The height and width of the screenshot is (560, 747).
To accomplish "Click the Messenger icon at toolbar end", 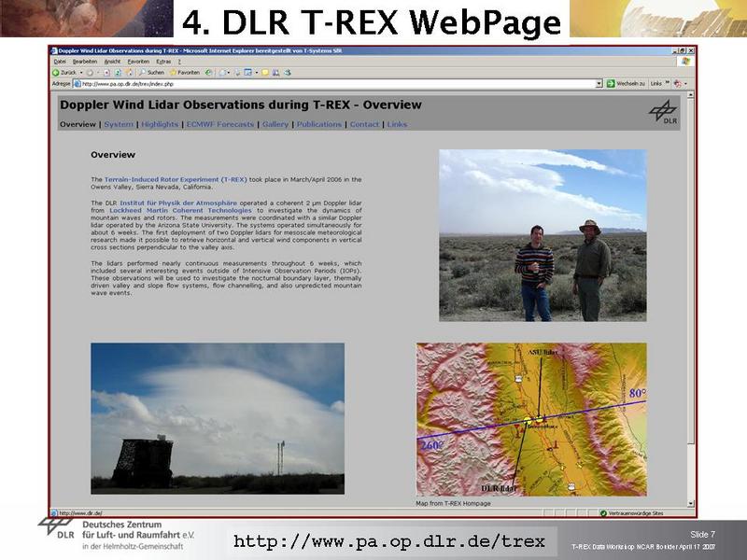I will tap(288, 73).
